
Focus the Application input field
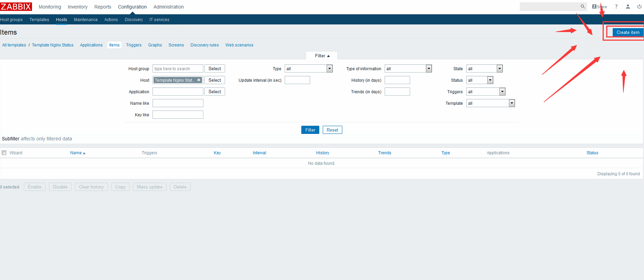[178, 91]
